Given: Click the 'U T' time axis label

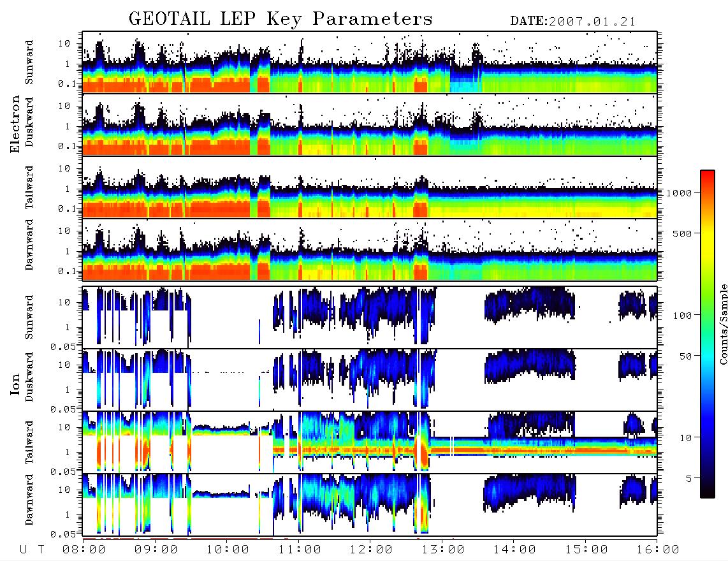Looking at the screenshot, I should (x=32, y=550).
